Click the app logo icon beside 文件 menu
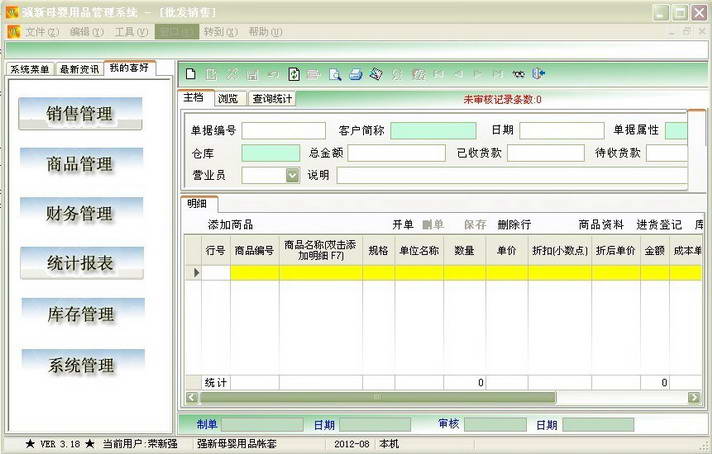Screen dimensions: 712x454 pyautogui.click(x=14, y=32)
